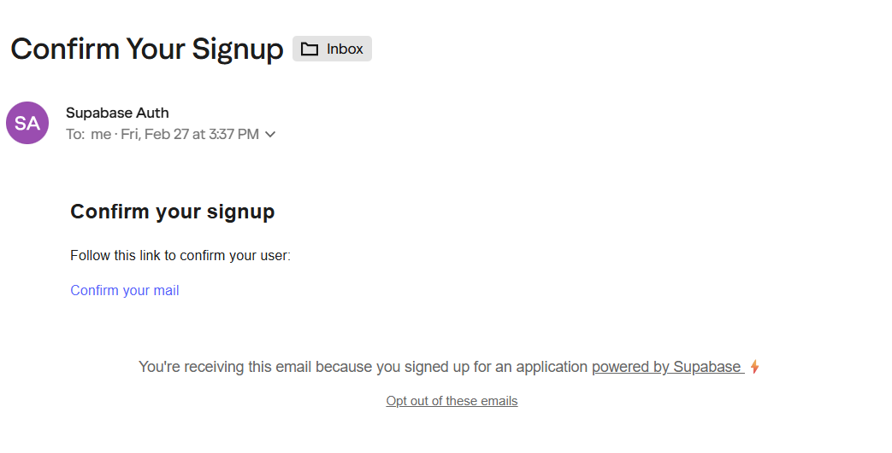Click the 'To:' label under the sender
This screenshot has width=892, height=453.
[76, 134]
